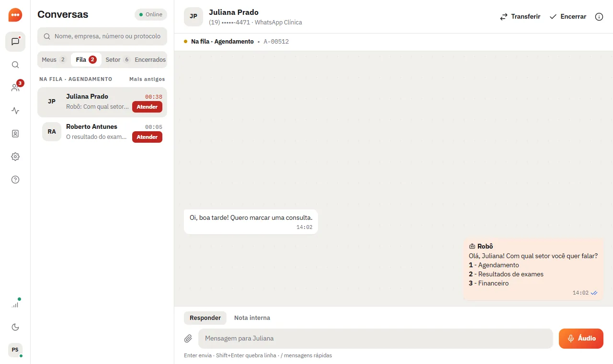Open the PS user profile avatar

coord(15,350)
